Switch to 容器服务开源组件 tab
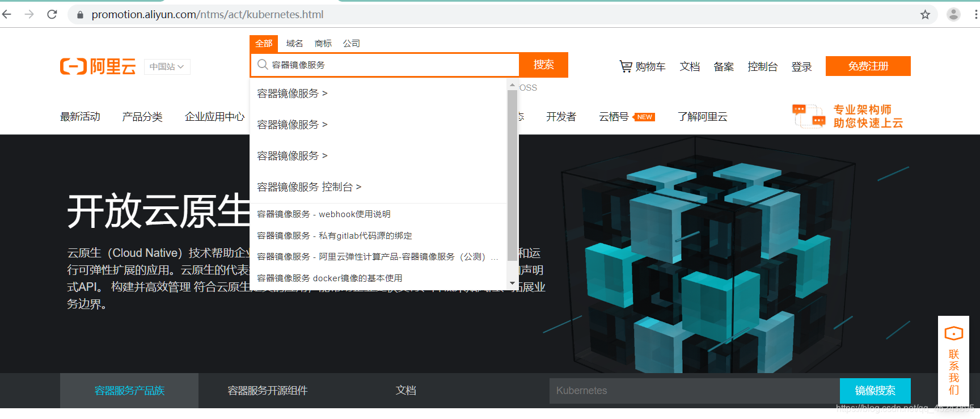The width and height of the screenshot is (980, 419). pos(268,391)
